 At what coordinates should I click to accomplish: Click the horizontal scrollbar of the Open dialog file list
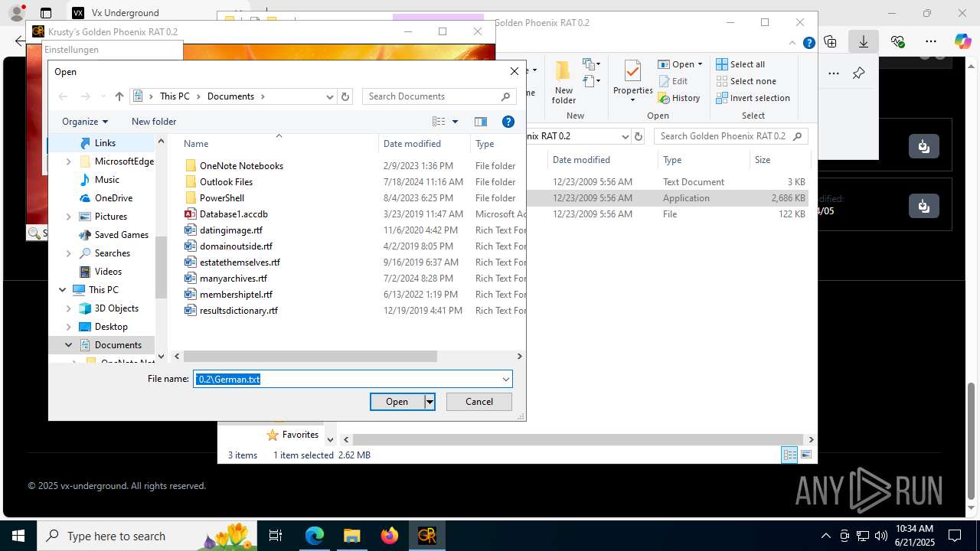(310, 357)
